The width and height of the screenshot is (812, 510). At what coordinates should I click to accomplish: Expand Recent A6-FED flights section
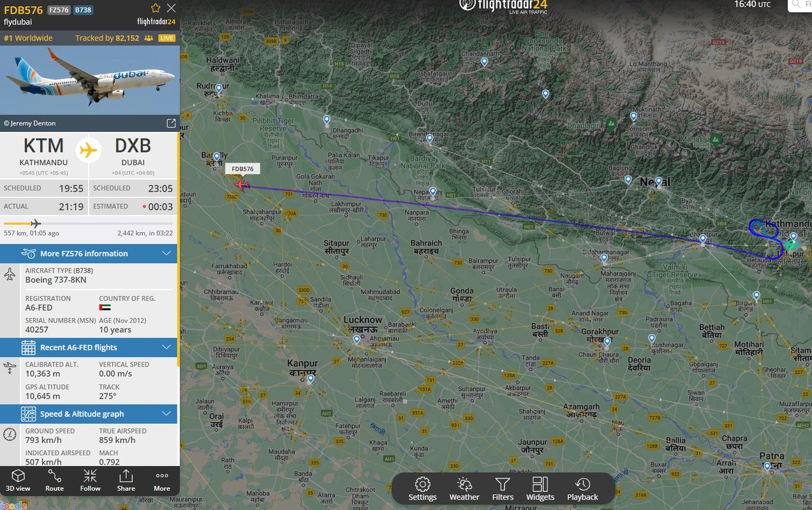[x=89, y=347]
